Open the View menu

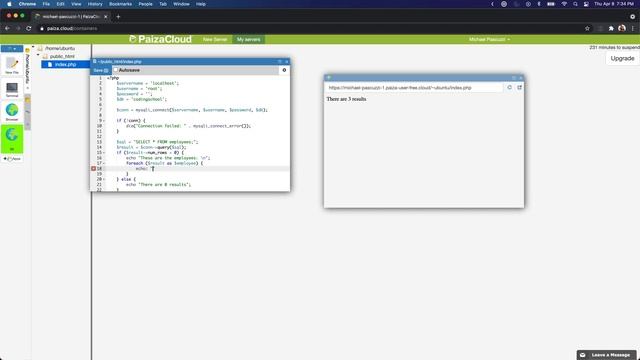[76, 4]
